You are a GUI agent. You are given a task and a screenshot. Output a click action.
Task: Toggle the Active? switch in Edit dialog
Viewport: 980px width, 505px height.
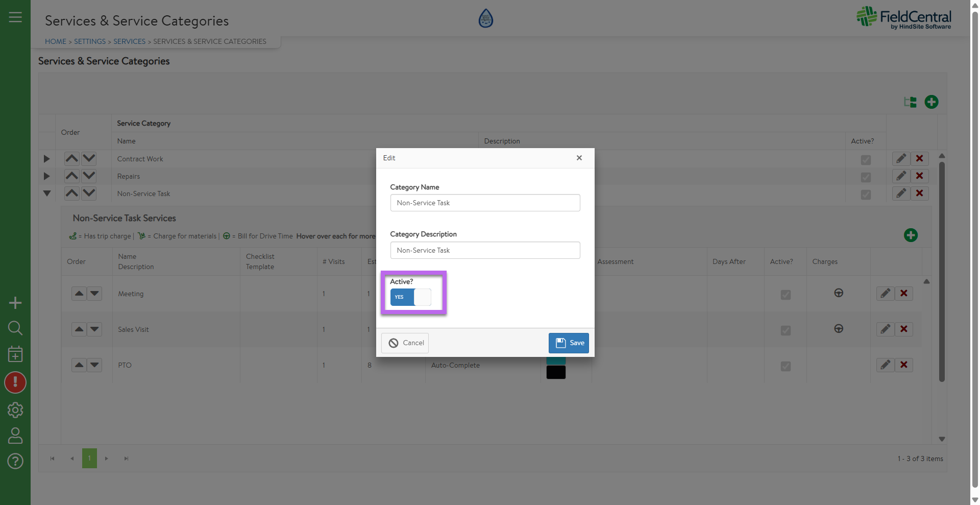click(410, 297)
